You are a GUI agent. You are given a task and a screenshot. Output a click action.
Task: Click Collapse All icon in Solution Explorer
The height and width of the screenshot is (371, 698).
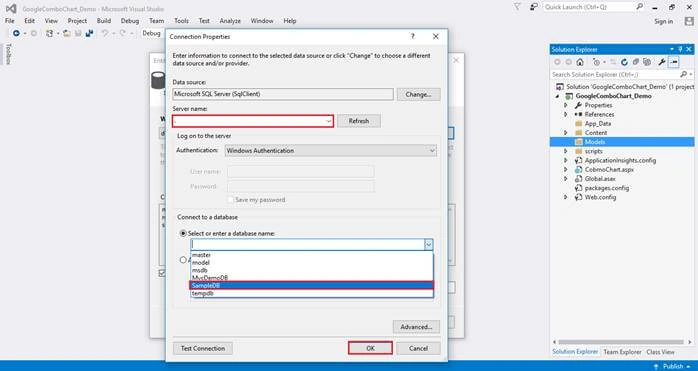click(636, 62)
